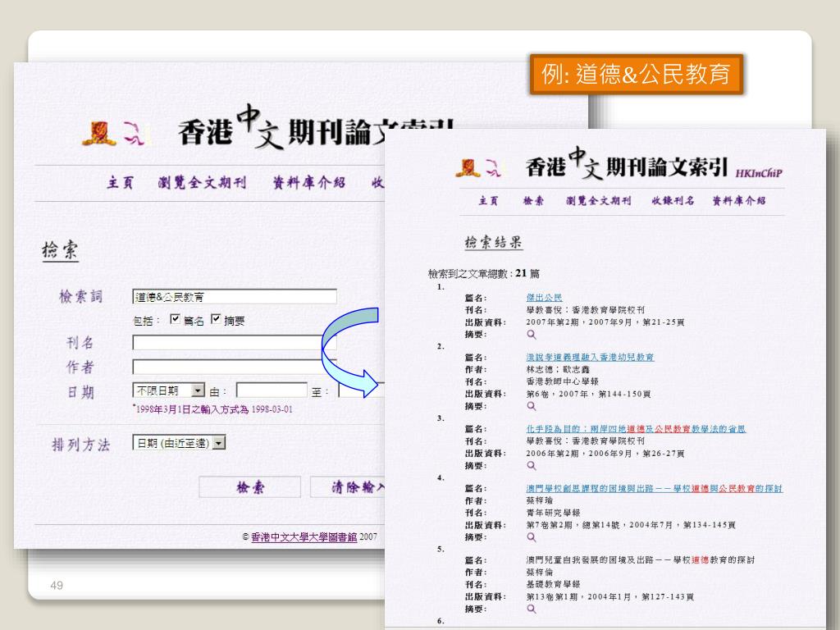The height and width of the screenshot is (630, 840).
Task: Open the article link 傑出公民
Action: [x=545, y=298]
